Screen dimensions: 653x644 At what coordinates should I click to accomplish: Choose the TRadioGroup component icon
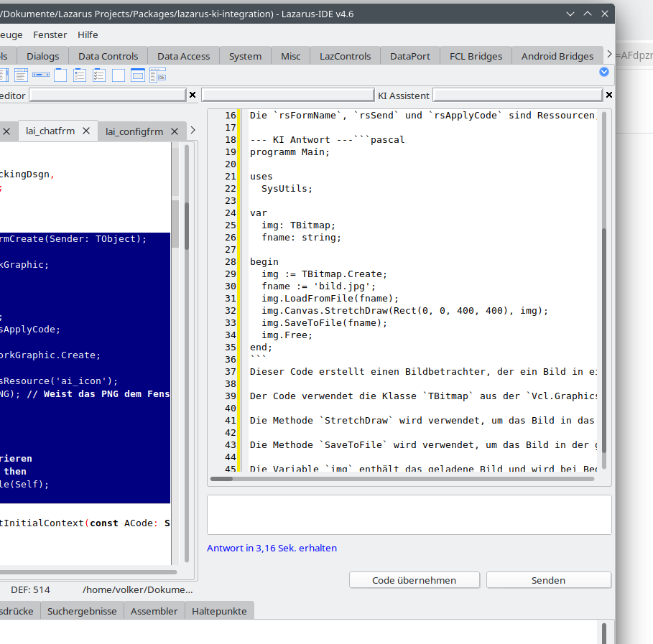pyautogui.click(x=80, y=75)
